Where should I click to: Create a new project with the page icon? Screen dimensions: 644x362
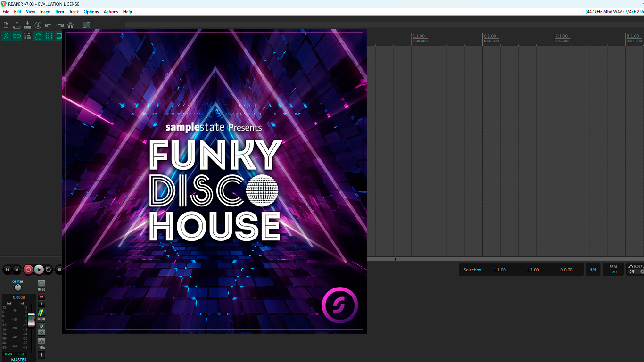tap(6, 25)
